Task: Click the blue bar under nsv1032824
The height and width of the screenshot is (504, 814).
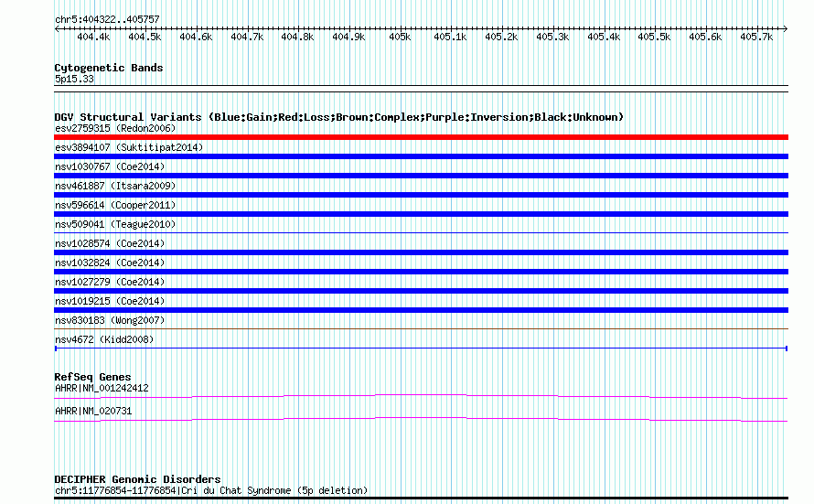Action: (421, 272)
